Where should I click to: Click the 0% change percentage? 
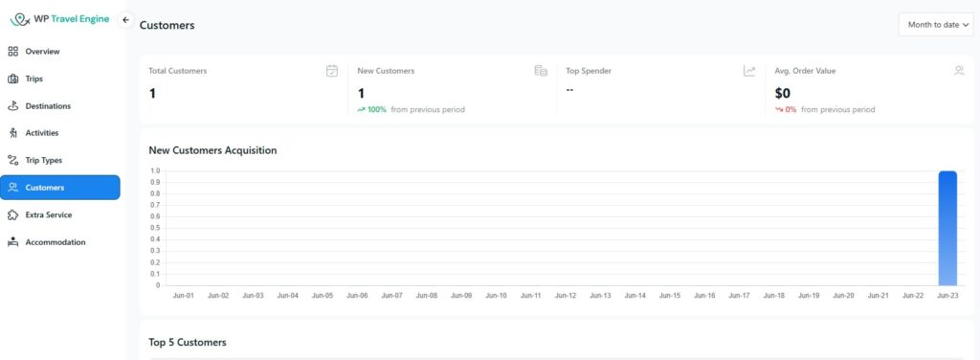791,110
